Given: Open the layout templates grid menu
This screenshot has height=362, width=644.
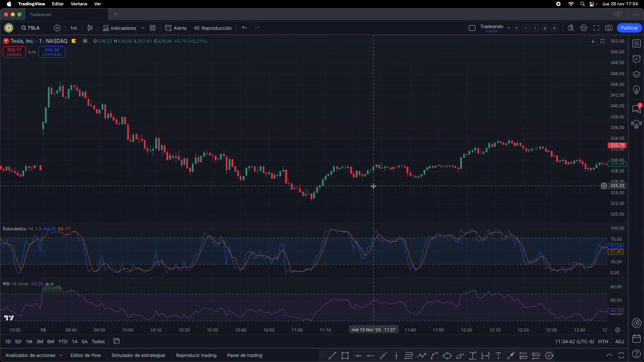Looking at the screenshot, I should [153, 28].
